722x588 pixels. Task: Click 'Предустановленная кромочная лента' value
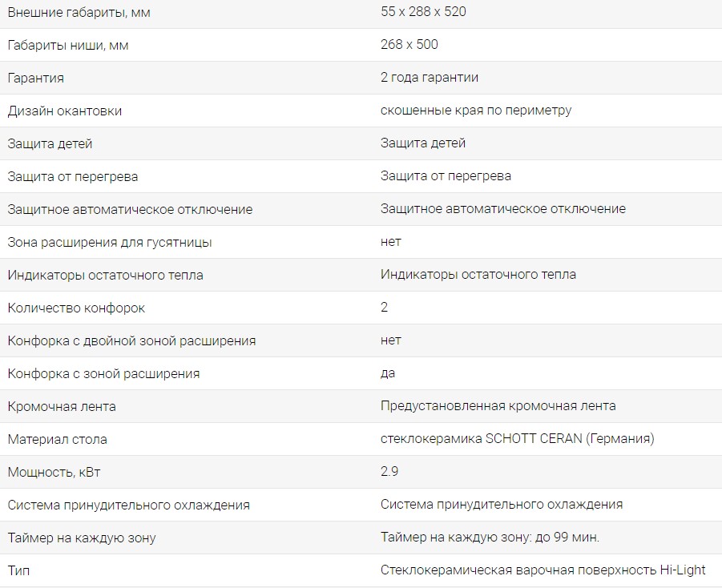[x=498, y=406]
